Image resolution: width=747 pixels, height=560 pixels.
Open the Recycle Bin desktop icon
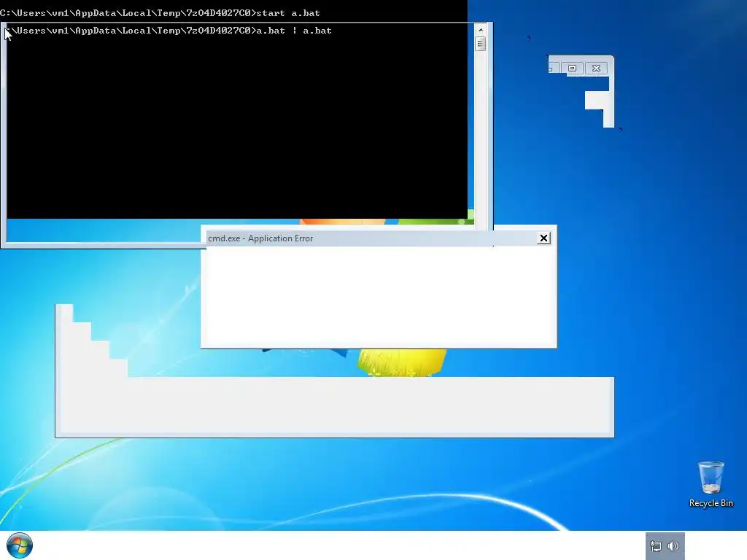click(711, 484)
